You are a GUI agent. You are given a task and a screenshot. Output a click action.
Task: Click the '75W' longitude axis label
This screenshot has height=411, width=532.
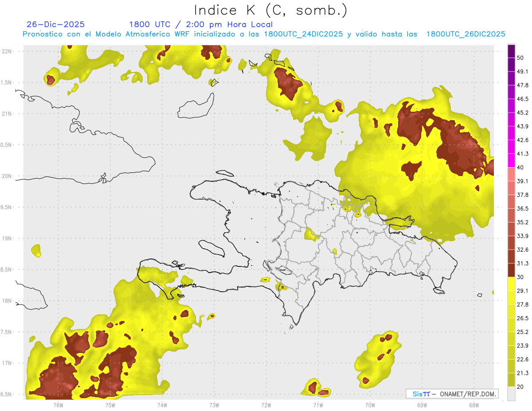110,405
